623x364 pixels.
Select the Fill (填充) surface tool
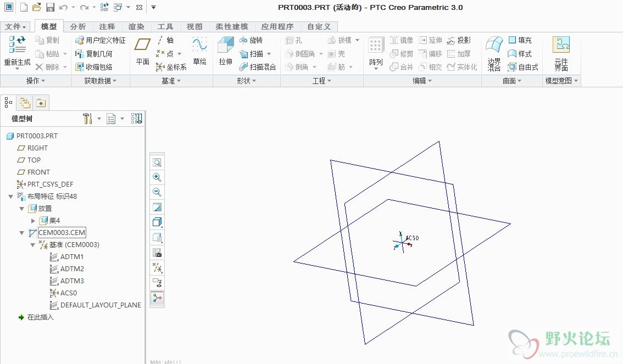point(520,40)
